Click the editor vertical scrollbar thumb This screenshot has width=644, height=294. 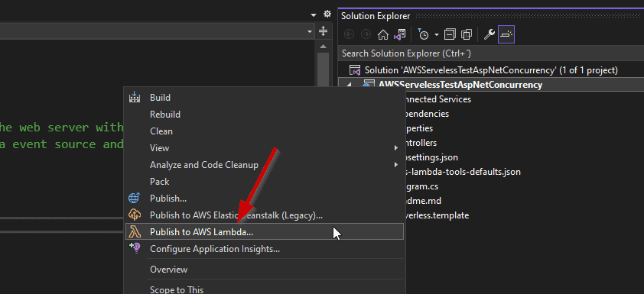323,69
